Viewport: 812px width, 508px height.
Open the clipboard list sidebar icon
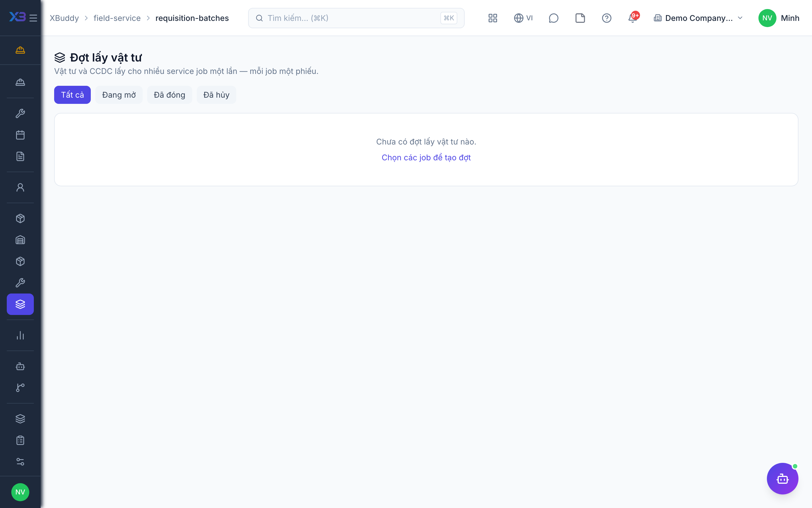pos(20,440)
